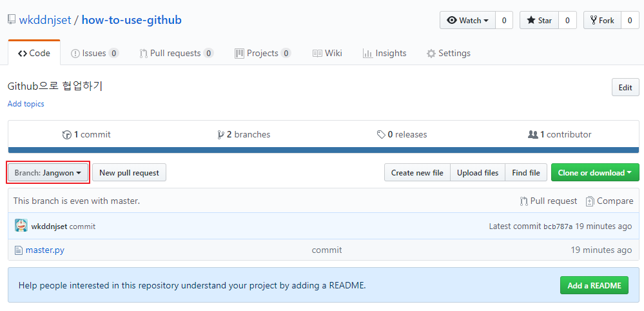
Task: Open the Branch: Jangwon dropdown
Action: 48,172
